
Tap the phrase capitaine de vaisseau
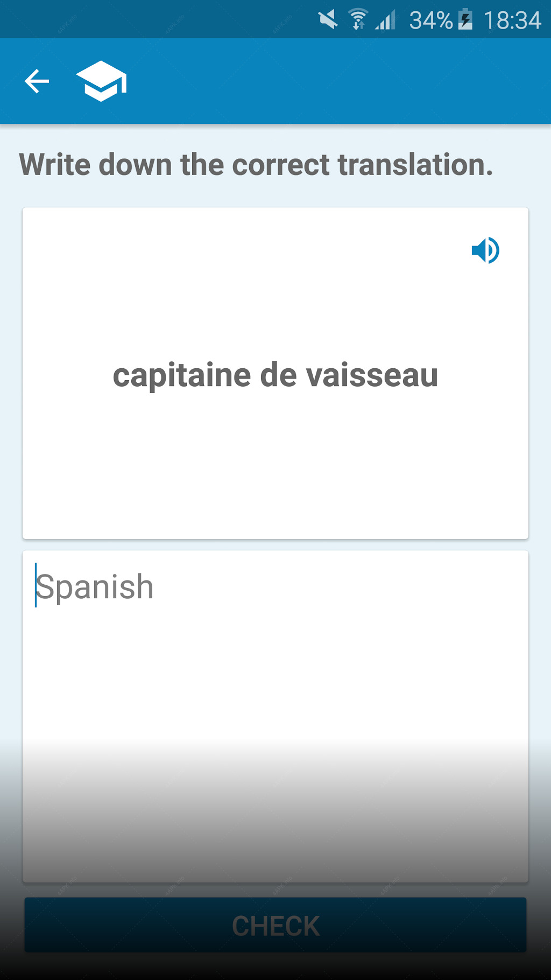point(275,375)
